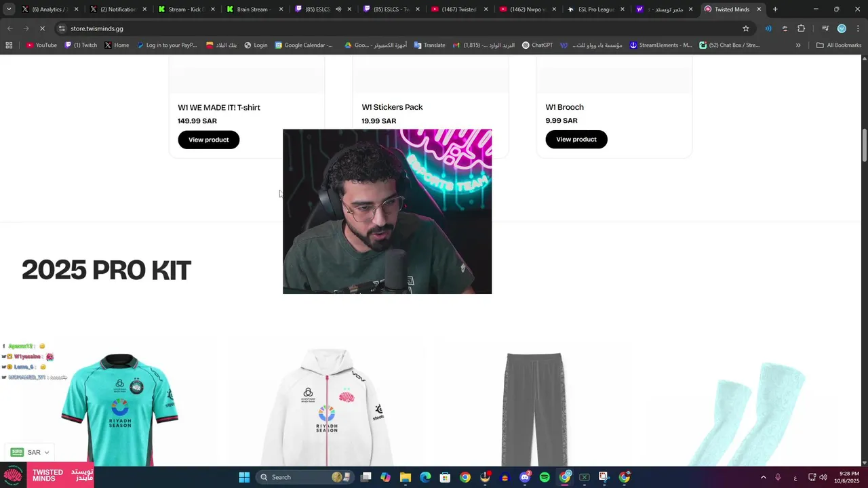Open the SAR currency selector
This screenshot has height=488, width=868.
pyautogui.click(x=29, y=452)
